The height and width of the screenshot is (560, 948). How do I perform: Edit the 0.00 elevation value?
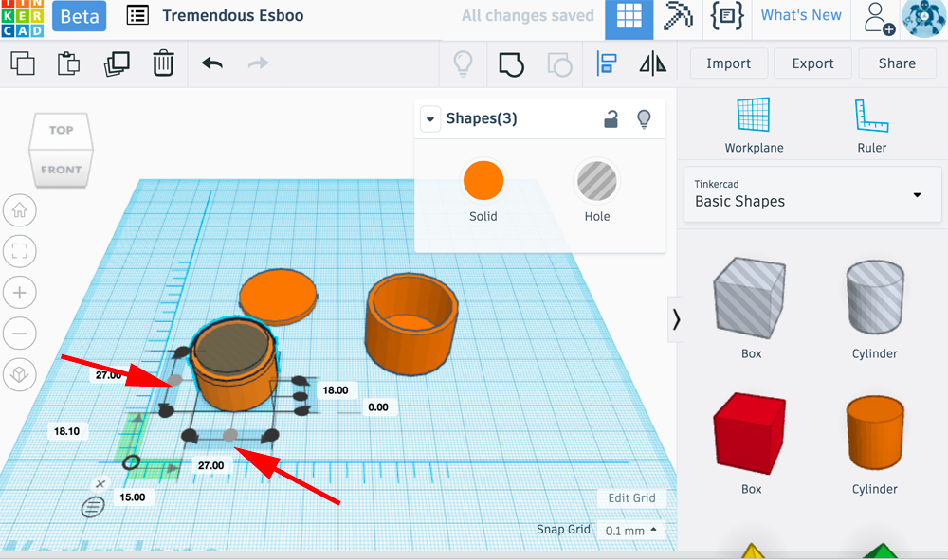pos(378,407)
